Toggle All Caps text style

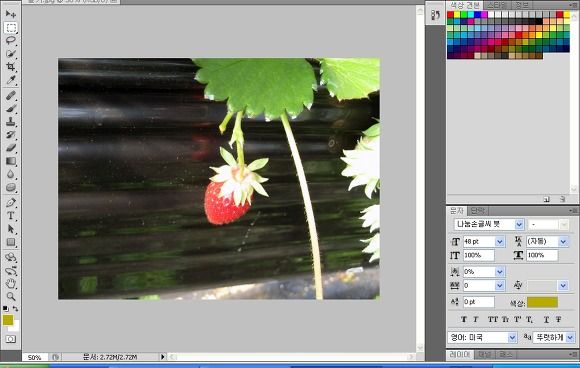click(x=492, y=319)
